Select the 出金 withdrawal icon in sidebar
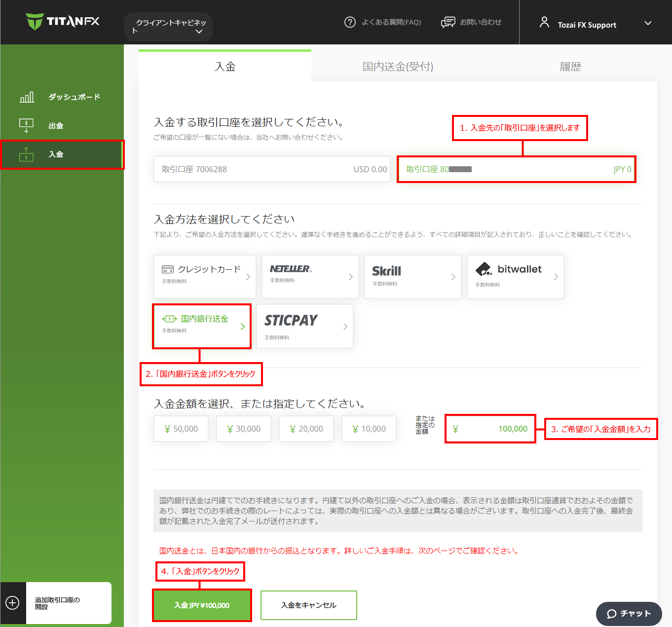The width and height of the screenshot is (672, 627). [26, 125]
